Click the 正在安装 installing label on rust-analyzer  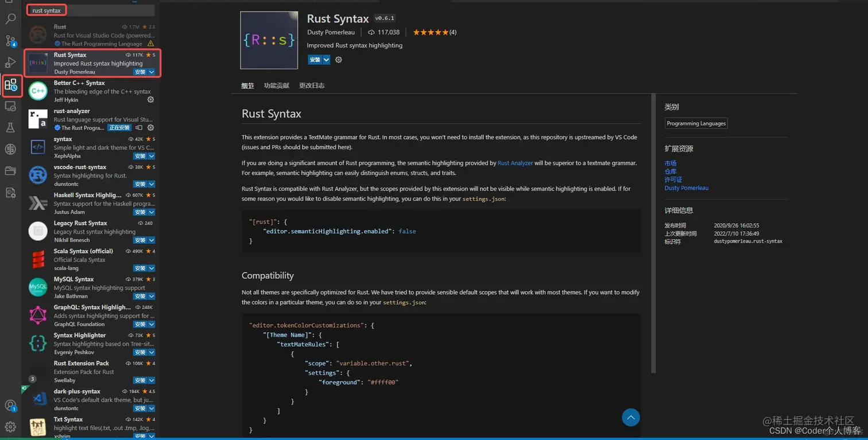pyautogui.click(x=119, y=128)
